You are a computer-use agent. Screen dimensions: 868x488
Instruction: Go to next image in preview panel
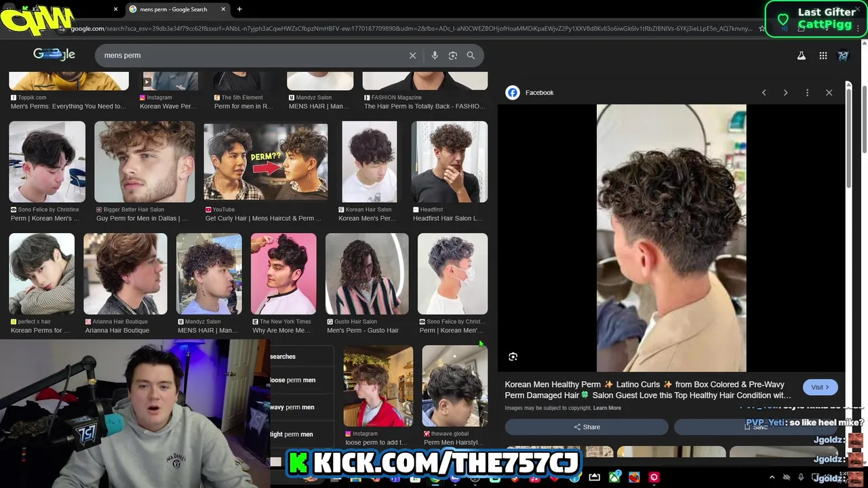[x=785, y=93]
